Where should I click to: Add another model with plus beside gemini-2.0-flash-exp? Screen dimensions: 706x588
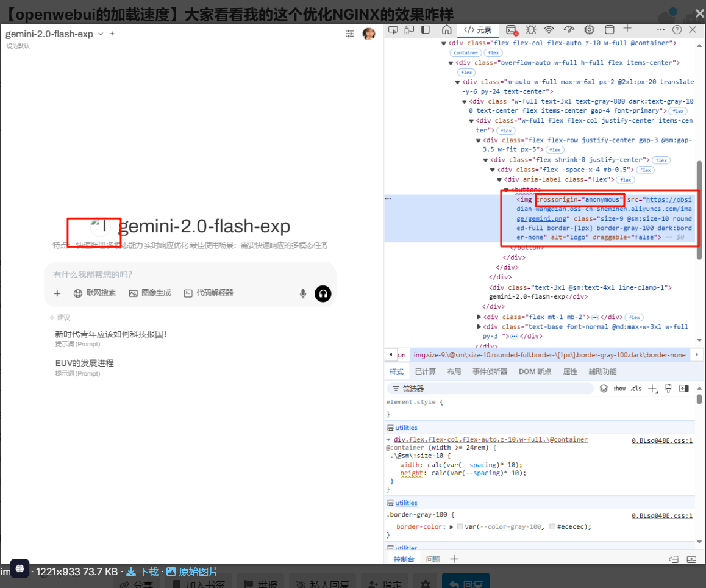112,34
